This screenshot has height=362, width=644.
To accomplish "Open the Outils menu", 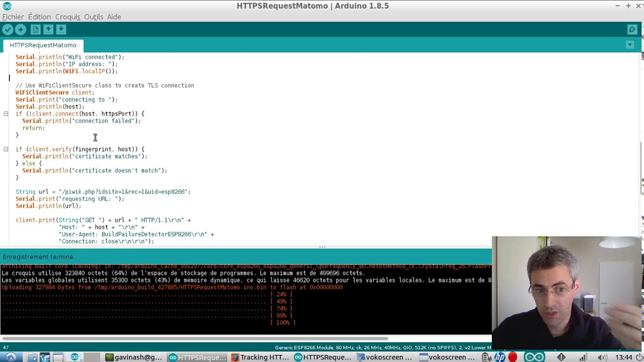I will 94,17.
